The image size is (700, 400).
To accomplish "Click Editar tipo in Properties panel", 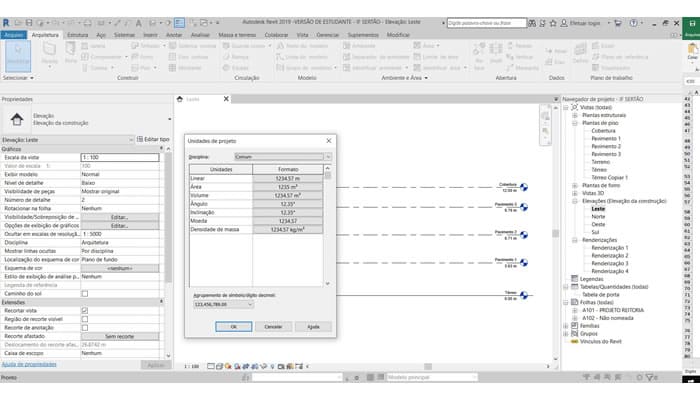I will tap(153, 140).
